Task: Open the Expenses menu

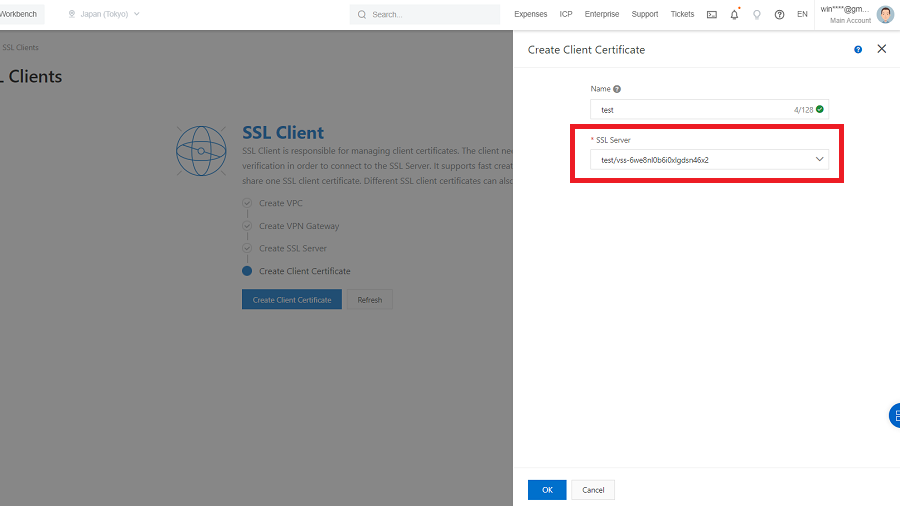Action: pyautogui.click(x=530, y=15)
